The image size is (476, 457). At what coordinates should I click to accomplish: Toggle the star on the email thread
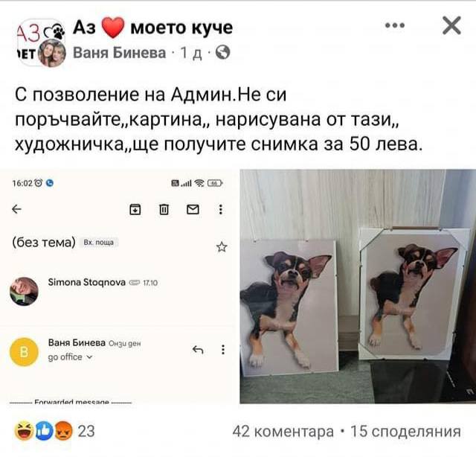[x=222, y=247]
